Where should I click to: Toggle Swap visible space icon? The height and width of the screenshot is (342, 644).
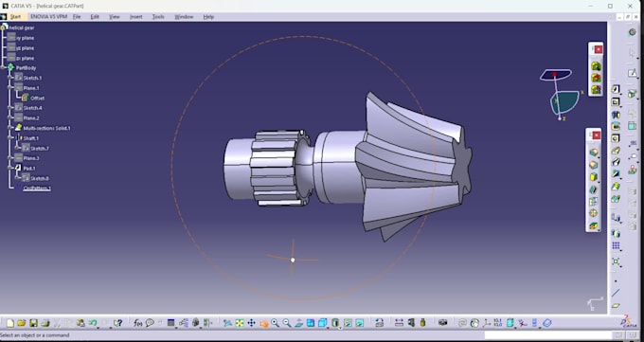359,323
